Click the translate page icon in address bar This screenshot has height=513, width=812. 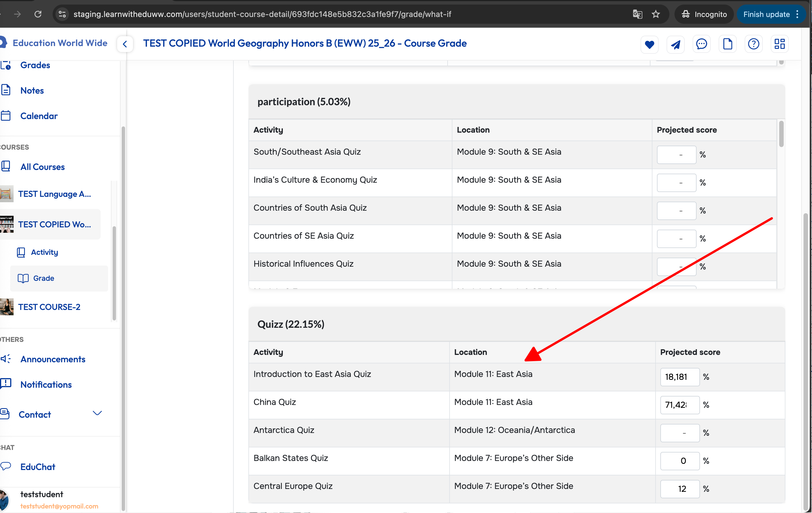[637, 14]
